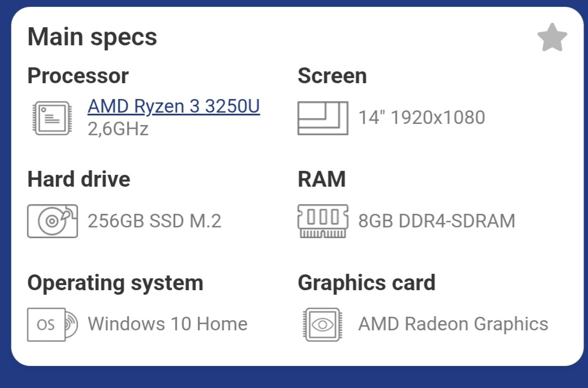Click the hard drive disk icon
This screenshot has width=588, height=388.
[52, 221]
